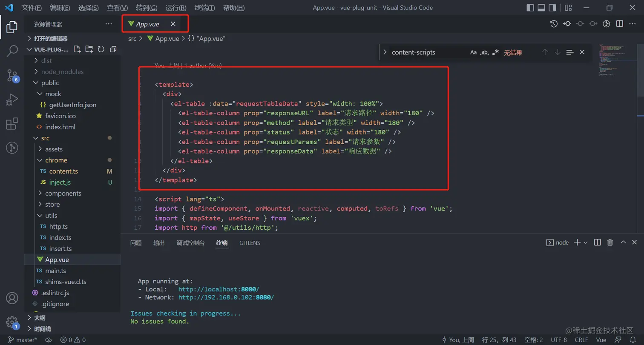Open the Extensions view
Screen dimensions: 644x345
(12, 124)
